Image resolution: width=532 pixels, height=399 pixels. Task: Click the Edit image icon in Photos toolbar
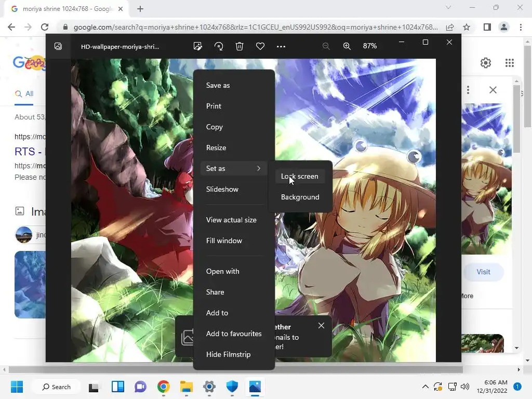[197, 46]
